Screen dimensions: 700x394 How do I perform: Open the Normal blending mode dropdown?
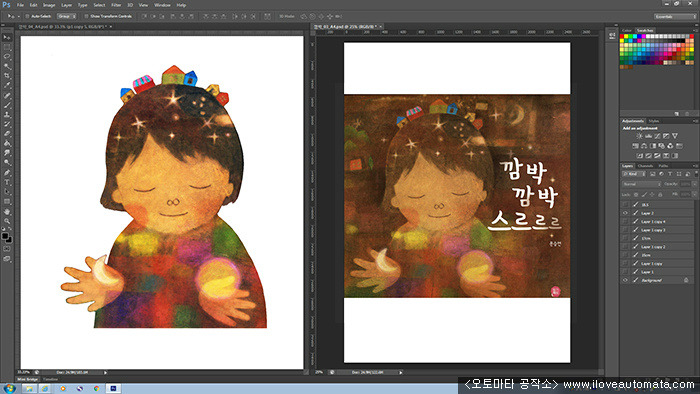point(642,184)
